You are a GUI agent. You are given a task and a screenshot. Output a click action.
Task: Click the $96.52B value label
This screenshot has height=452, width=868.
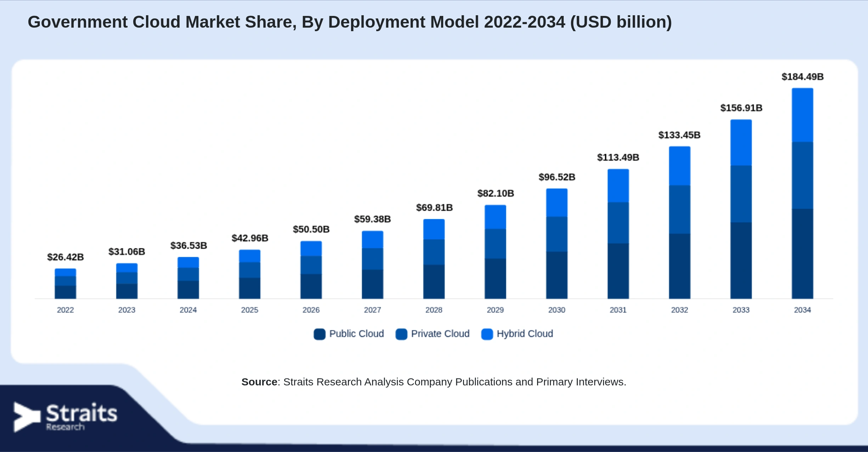pyautogui.click(x=557, y=177)
